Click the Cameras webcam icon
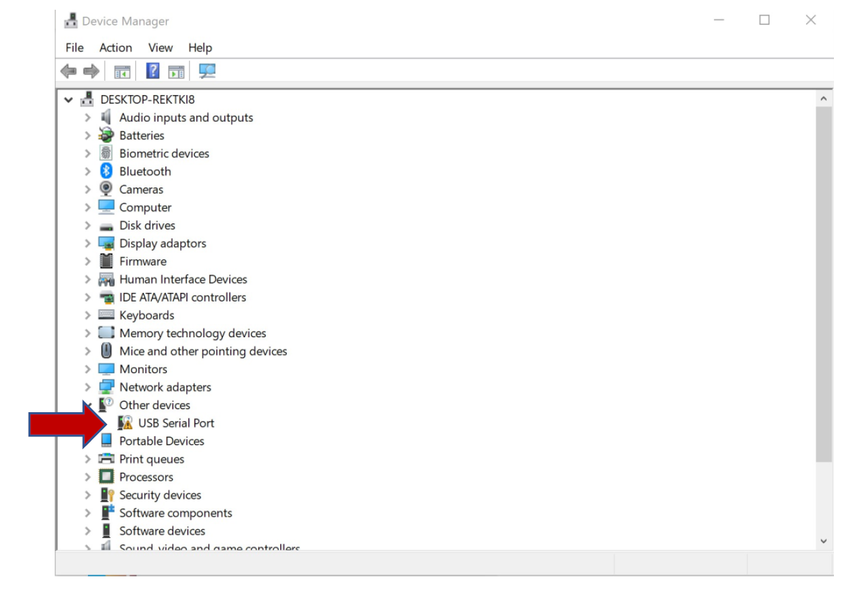Screen dimensions: 860x616 pyautogui.click(x=106, y=189)
